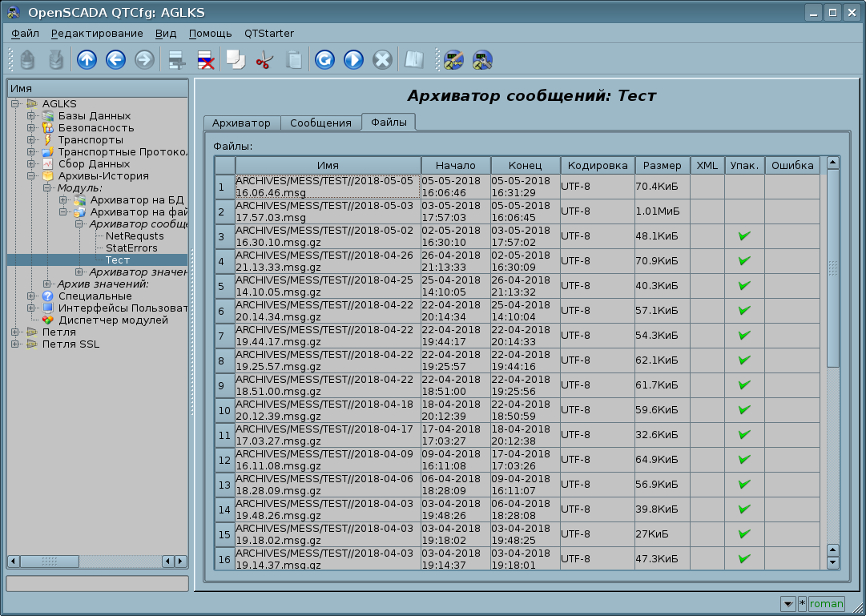866x616 pixels.
Task: Click the Add item toolbar icon
Action: point(176,60)
